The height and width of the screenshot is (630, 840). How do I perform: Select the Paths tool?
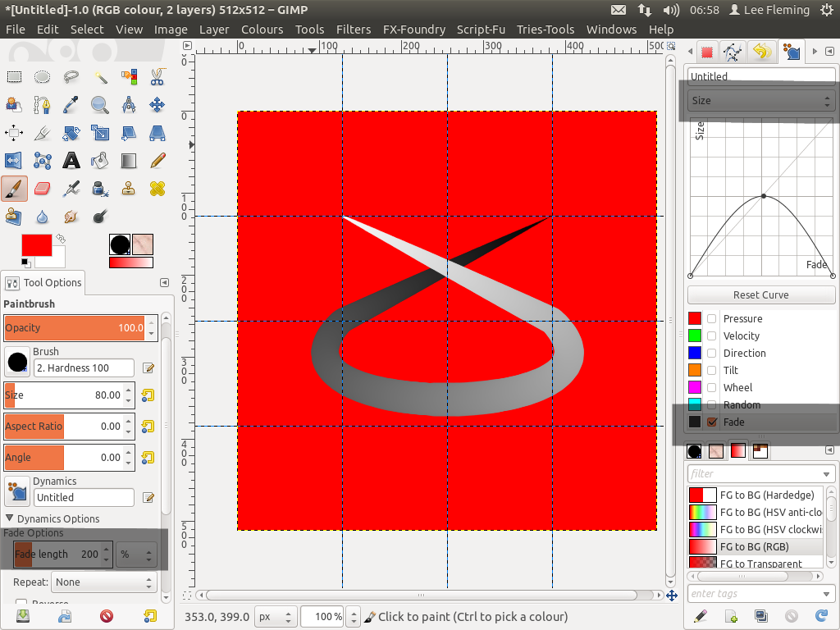(43, 105)
